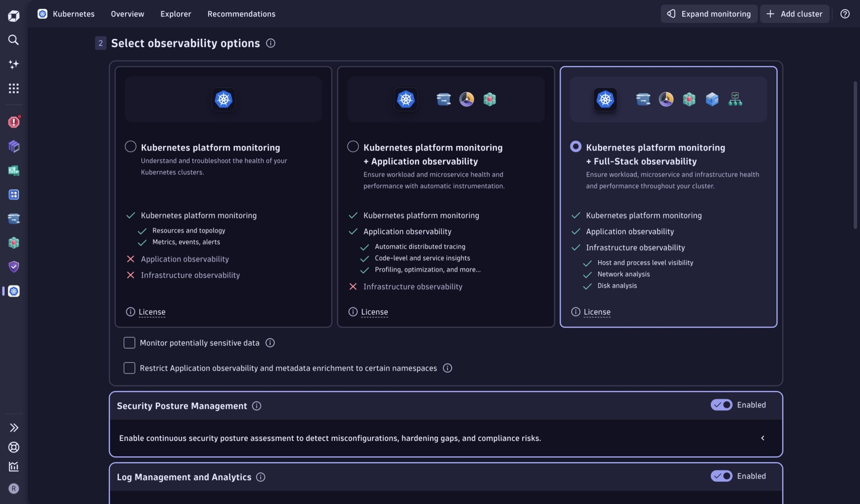Click "Metrics, events, alerts" item
This screenshot has height=504, width=860.
(186, 242)
